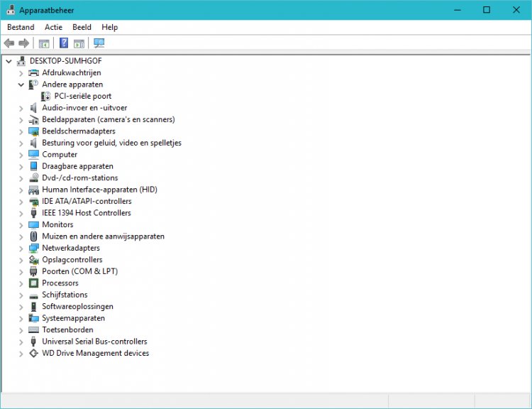The image size is (532, 409).
Task: Expand the Poorten (COM & LPT) category
Action: (21, 271)
